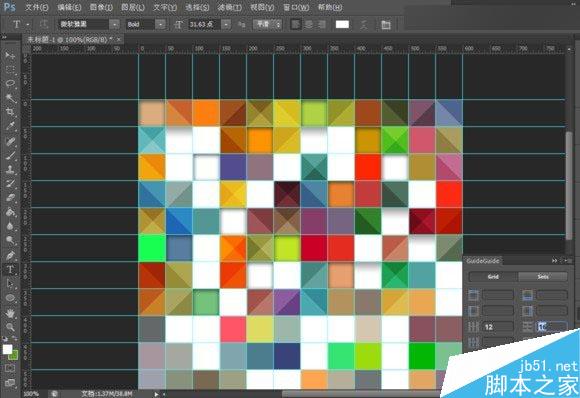Click GuideGuide rows count icon
This screenshot has height=398, width=580.
[527, 327]
